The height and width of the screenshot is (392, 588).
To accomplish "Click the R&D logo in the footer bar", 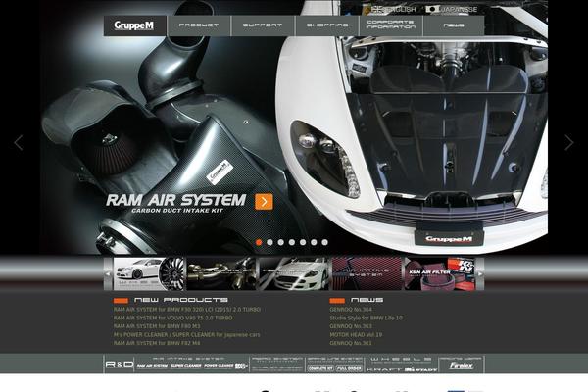I will coord(120,364).
